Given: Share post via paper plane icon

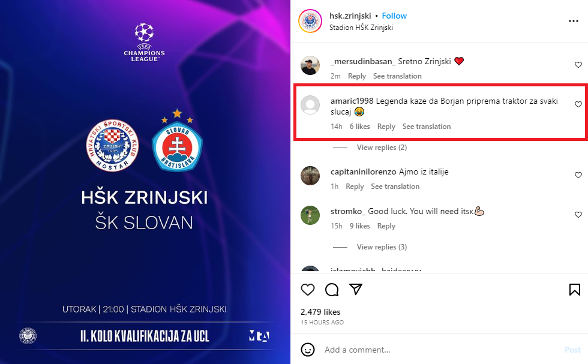Looking at the screenshot, I should coord(355,289).
